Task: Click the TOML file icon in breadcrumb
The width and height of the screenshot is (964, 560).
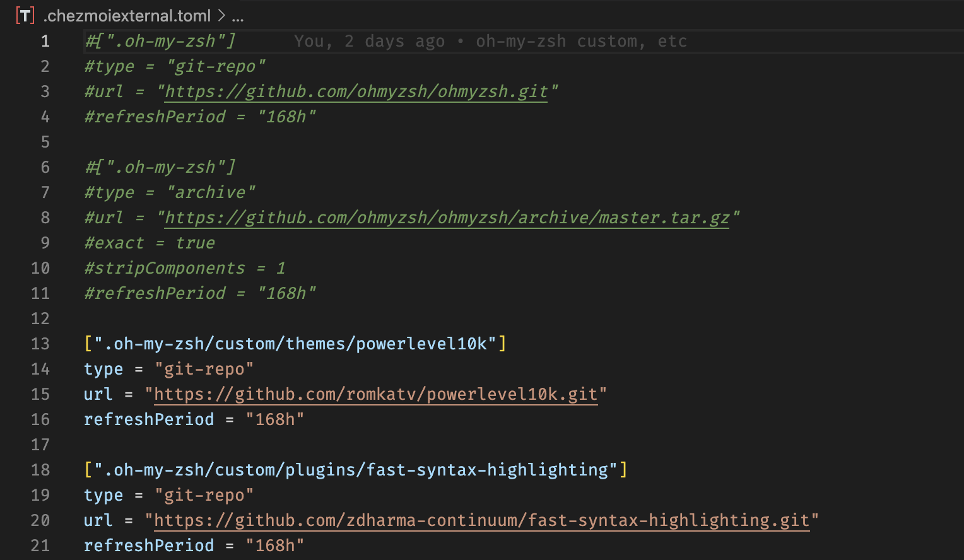Action: click(25, 16)
